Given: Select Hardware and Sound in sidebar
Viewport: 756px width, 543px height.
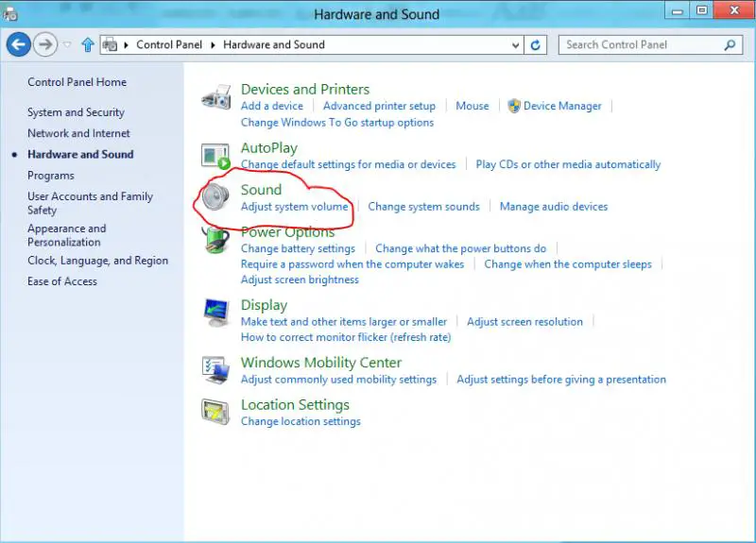Looking at the screenshot, I should 80,155.
